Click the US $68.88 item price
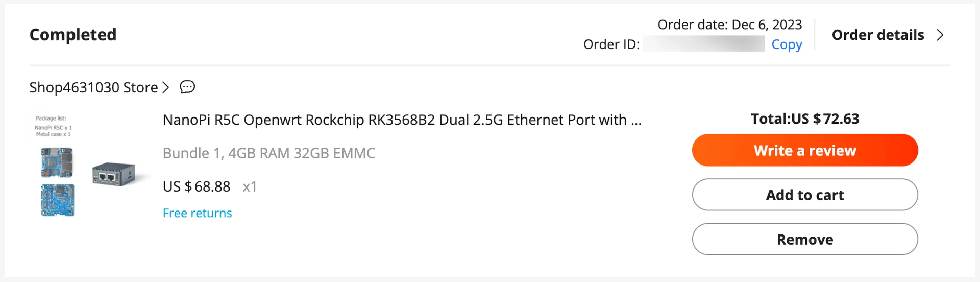 pos(197,187)
